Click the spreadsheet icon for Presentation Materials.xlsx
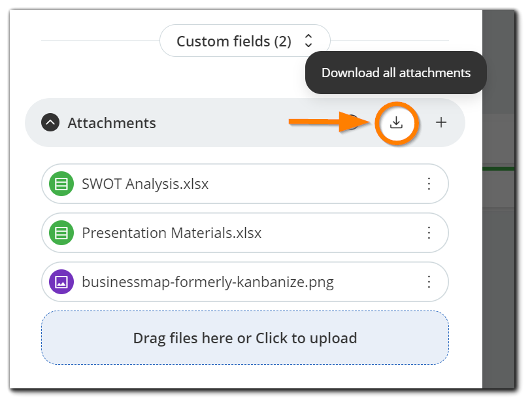 click(61, 233)
